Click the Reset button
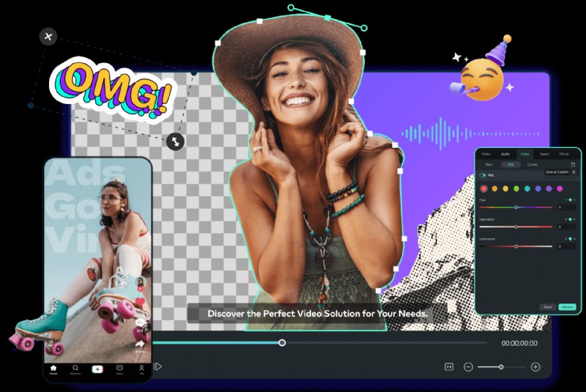This screenshot has width=586, height=392. click(x=548, y=307)
